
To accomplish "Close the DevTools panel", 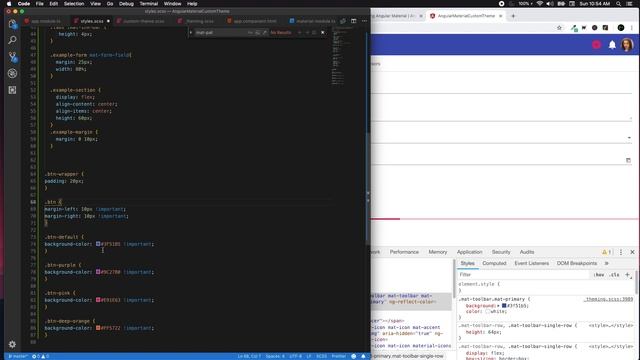I will click(632, 252).
